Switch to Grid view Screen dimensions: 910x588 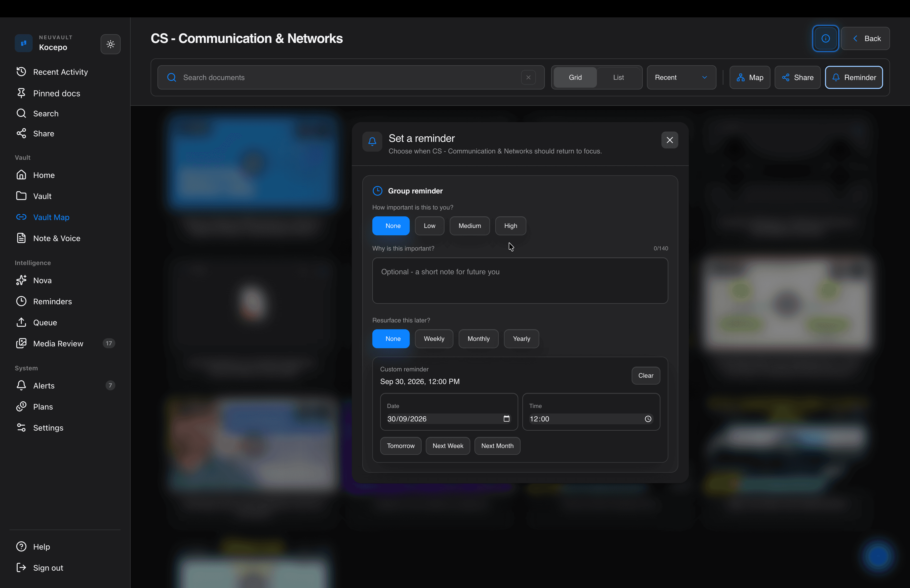pyautogui.click(x=575, y=77)
